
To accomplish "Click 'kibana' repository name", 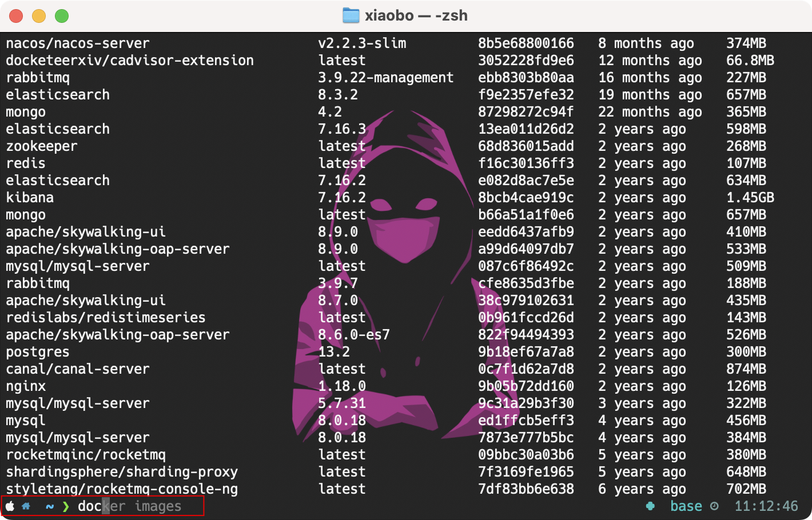I will coord(30,198).
